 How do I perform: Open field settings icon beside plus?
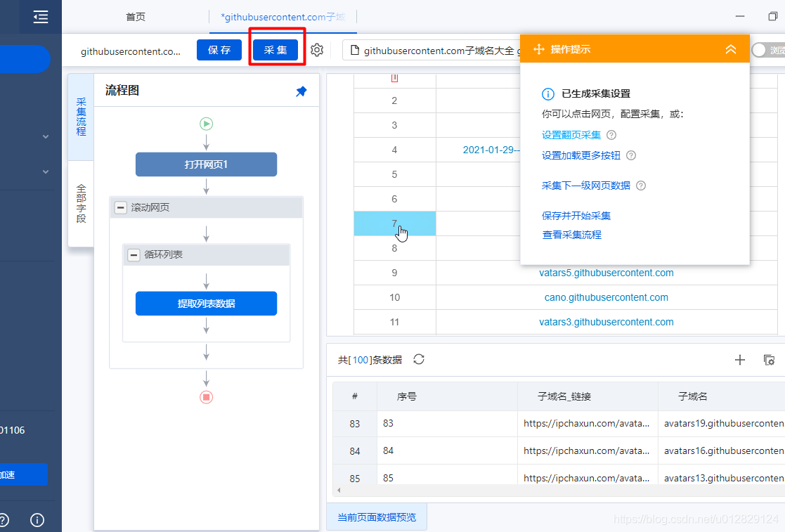pyautogui.click(x=769, y=360)
